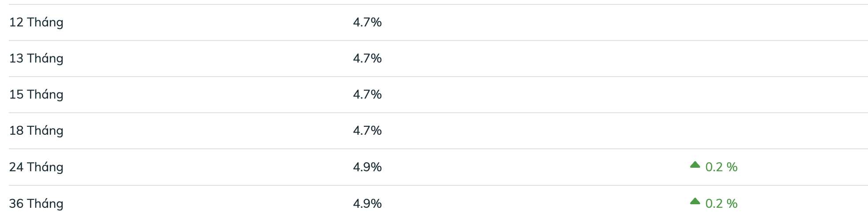The width and height of the screenshot is (868, 221).
Task: Select the 36 Tháng term label
Action: (36, 204)
